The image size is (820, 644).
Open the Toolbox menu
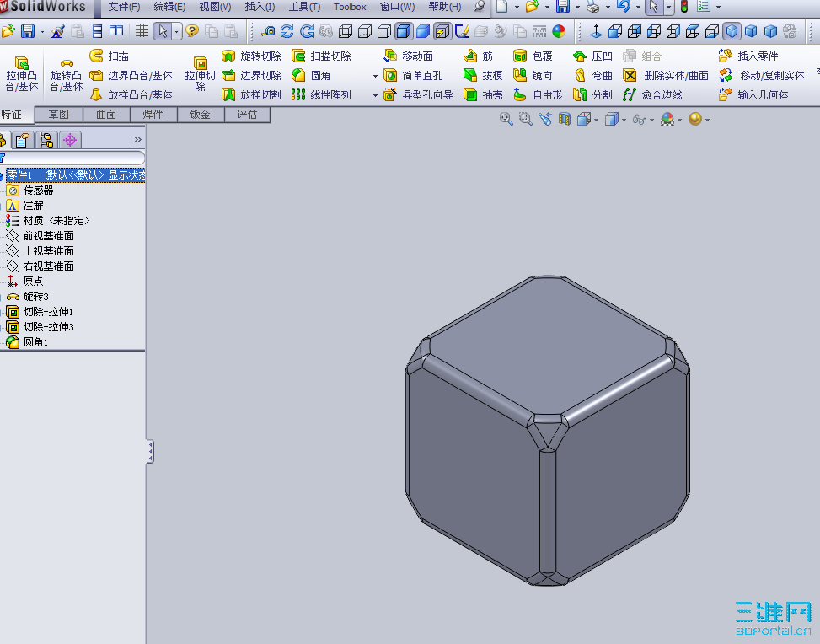tap(350, 7)
